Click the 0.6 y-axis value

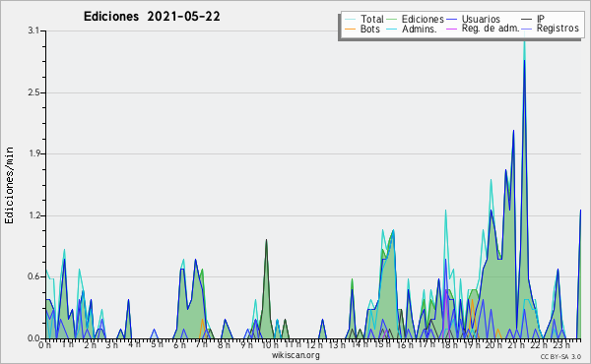pyautogui.click(x=33, y=276)
